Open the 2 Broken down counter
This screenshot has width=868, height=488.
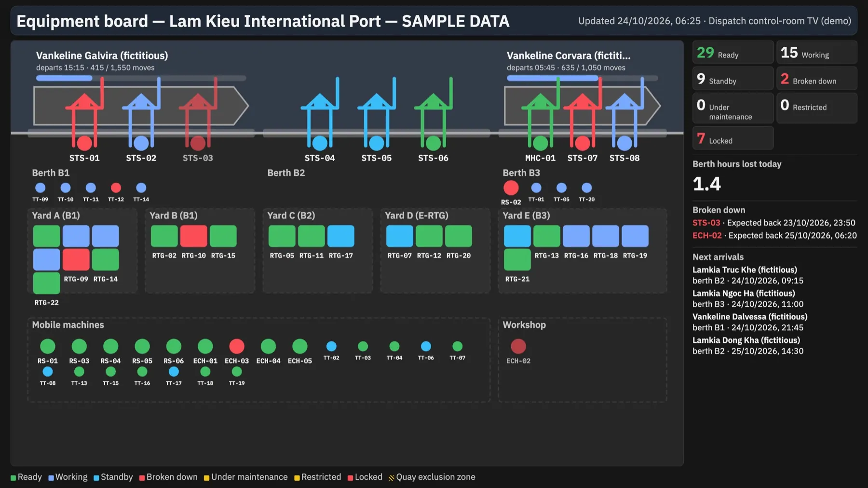pos(817,78)
